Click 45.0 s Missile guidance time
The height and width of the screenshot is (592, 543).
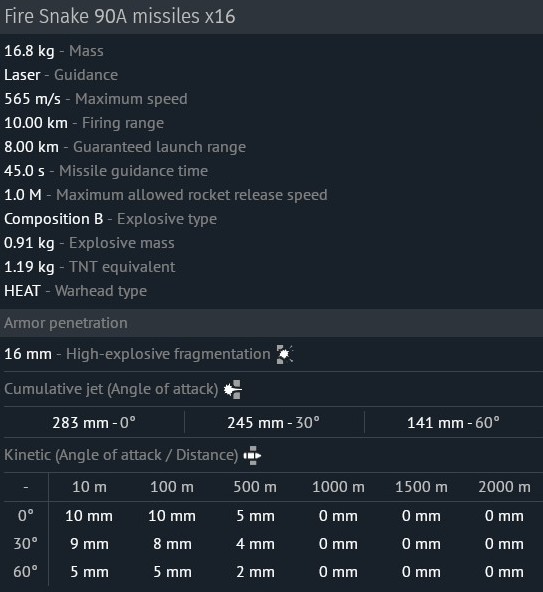[x=106, y=171]
